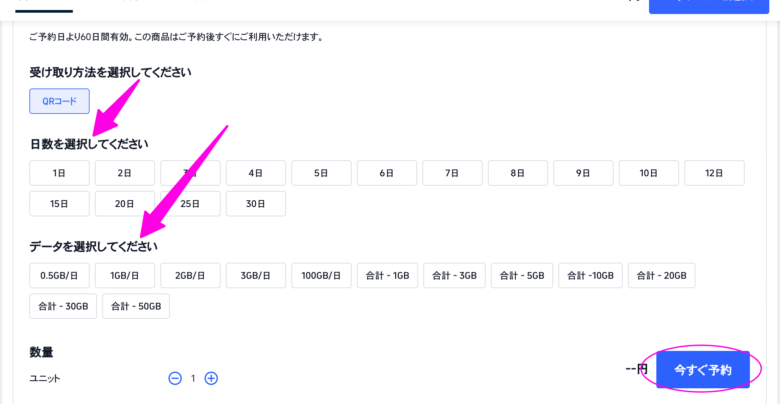Click the 今すぐ予約 booking button
The image size is (780, 404).
point(703,370)
